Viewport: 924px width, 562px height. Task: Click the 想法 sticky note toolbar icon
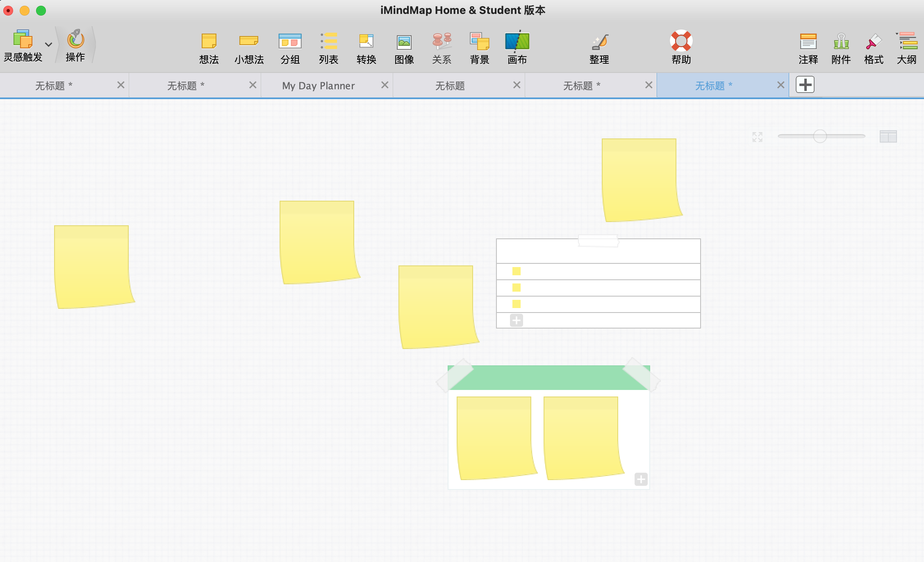(x=209, y=41)
